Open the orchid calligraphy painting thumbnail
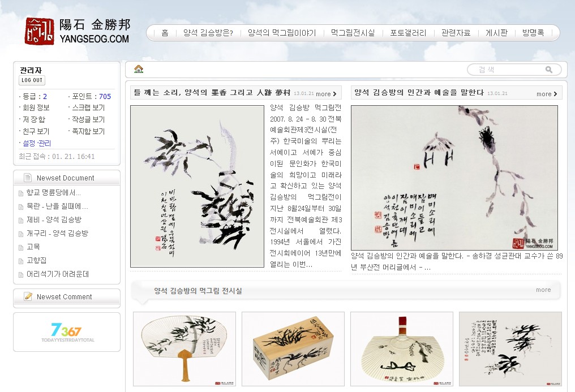575x392 pixels. tap(510, 349)
